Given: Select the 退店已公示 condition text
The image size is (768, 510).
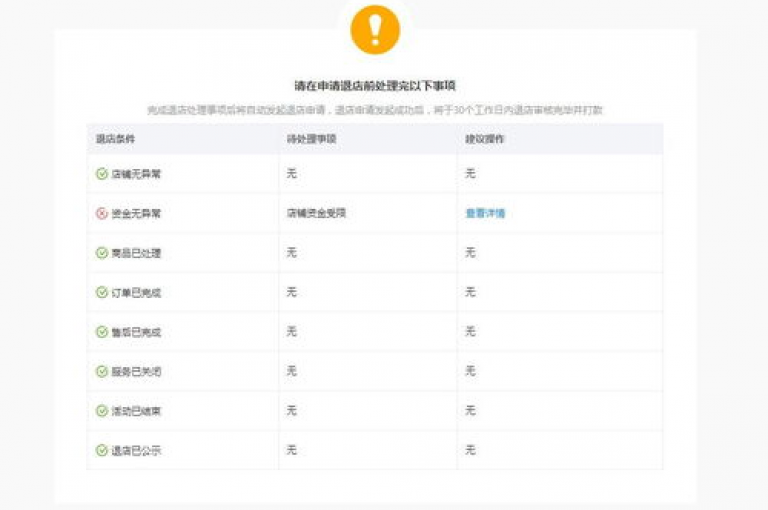Looking at the screenshot, I should tap(136, 451).
